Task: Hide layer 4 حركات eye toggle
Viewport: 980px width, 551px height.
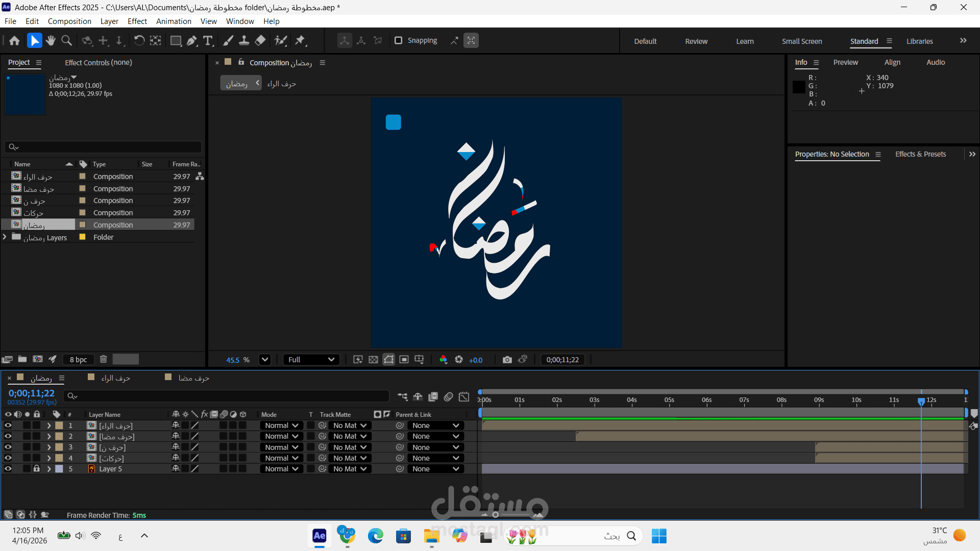Action: 8,458
